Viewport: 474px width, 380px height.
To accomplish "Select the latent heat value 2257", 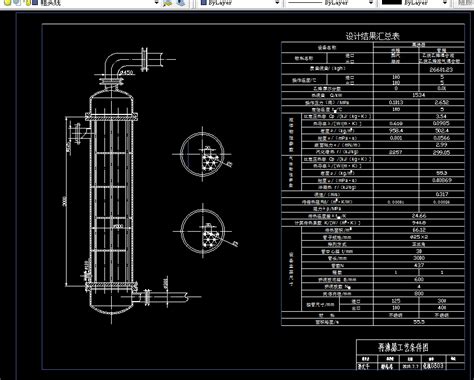I will coord(396,152).
